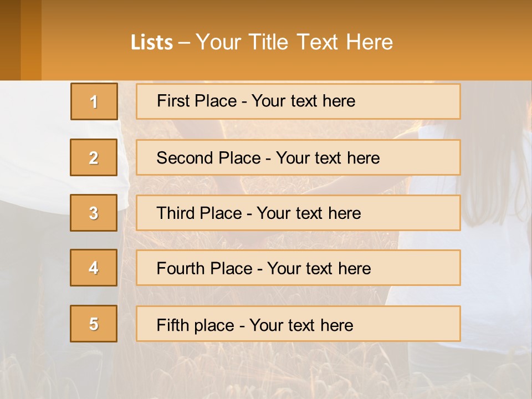Click the words "Your text here" in First Place row

point(303,101)
